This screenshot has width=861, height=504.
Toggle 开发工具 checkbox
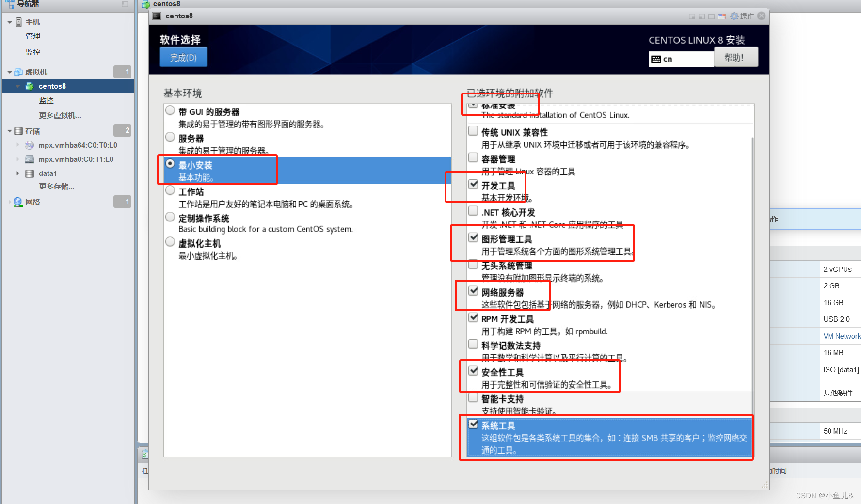[473, 184]
